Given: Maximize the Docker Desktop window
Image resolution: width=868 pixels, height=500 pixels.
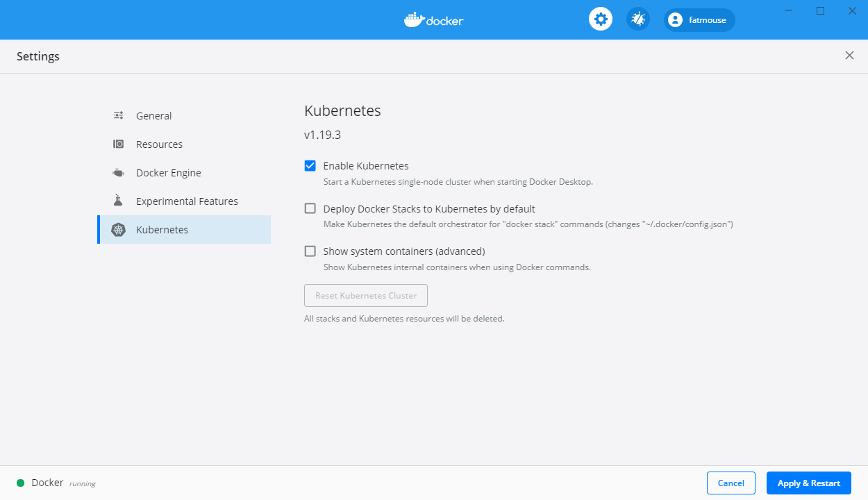Looking at the screenshot, I should coord(820,10).
